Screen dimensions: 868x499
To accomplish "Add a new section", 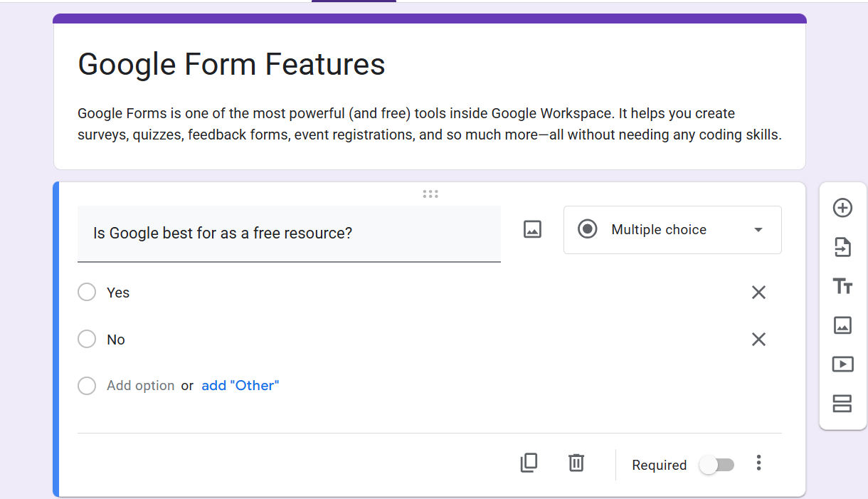I will [842, 403].
